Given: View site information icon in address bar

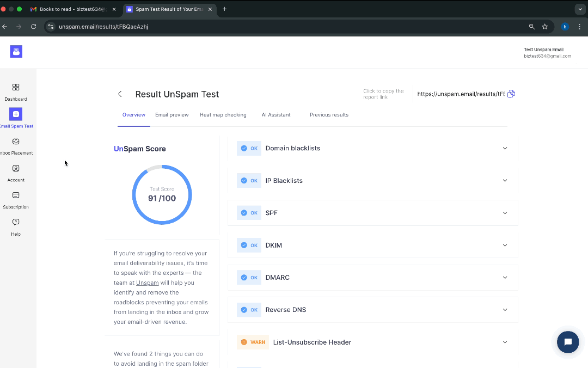Looking at the screenshot, I should (51, 27).
